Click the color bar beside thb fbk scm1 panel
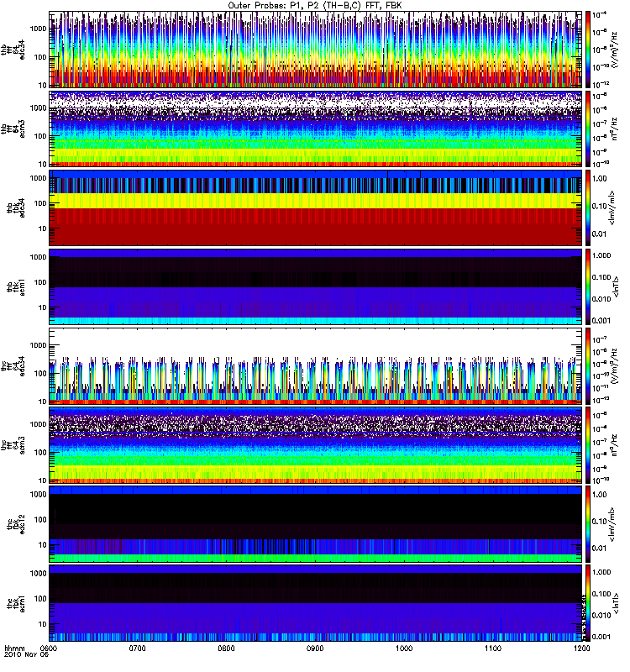The height and width of the screenshot is (672, 630). tap(588, 286)
